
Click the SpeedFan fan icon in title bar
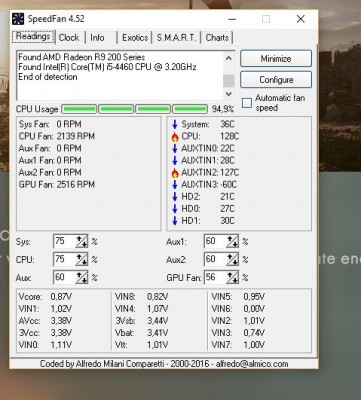pos(18,19)
